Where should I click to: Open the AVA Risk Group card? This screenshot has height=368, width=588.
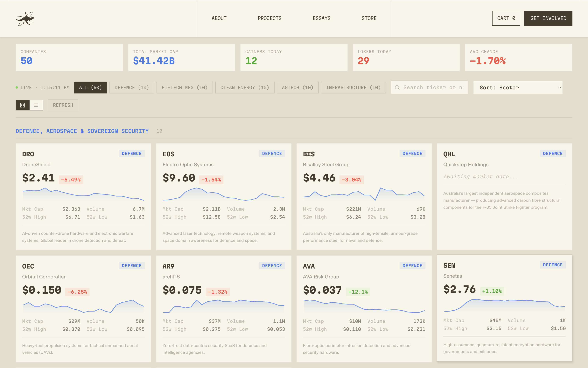(364, 309)
